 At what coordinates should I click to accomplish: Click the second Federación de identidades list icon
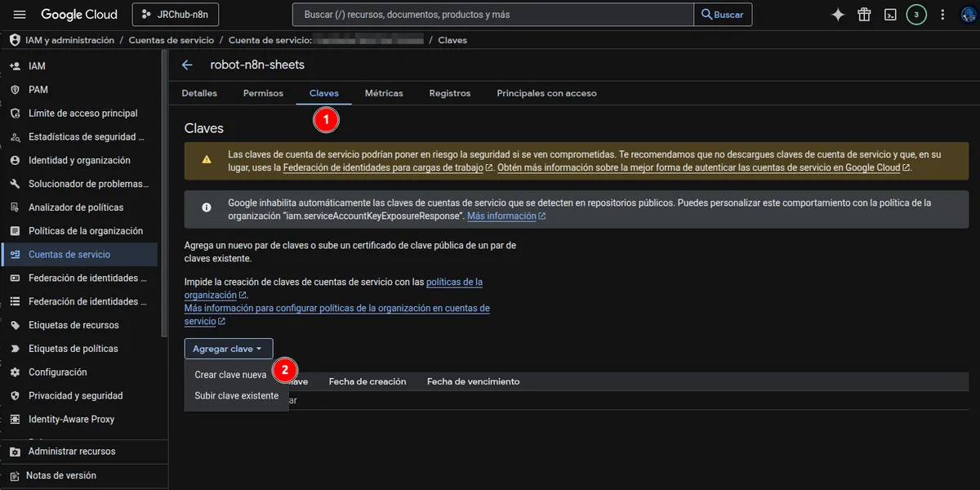(x=15, y=301)
